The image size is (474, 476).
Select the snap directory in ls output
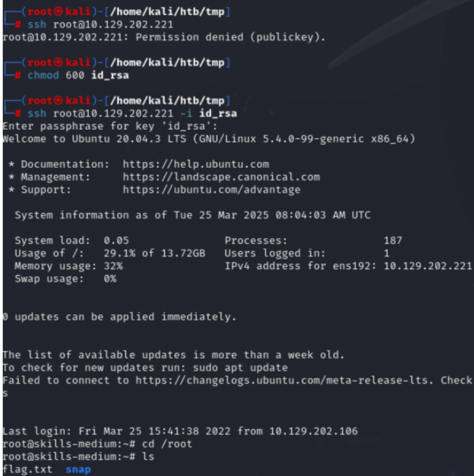[x=78, y=469]
